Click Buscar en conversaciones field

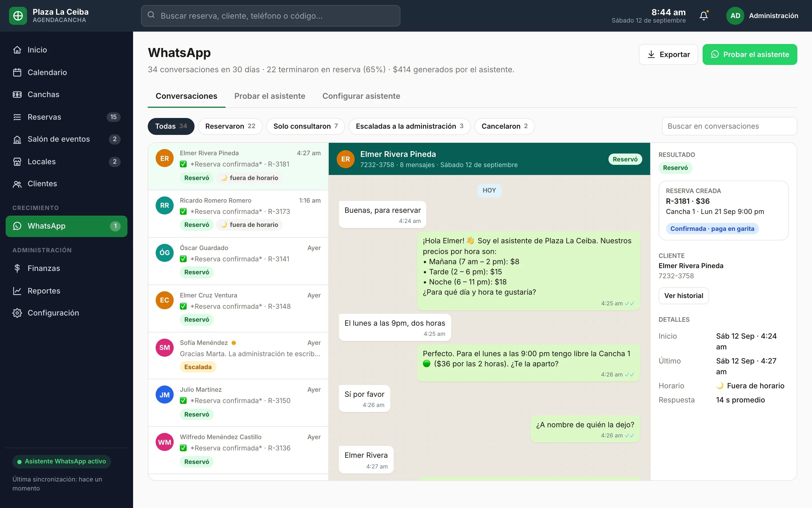click(x=729, y=126)
